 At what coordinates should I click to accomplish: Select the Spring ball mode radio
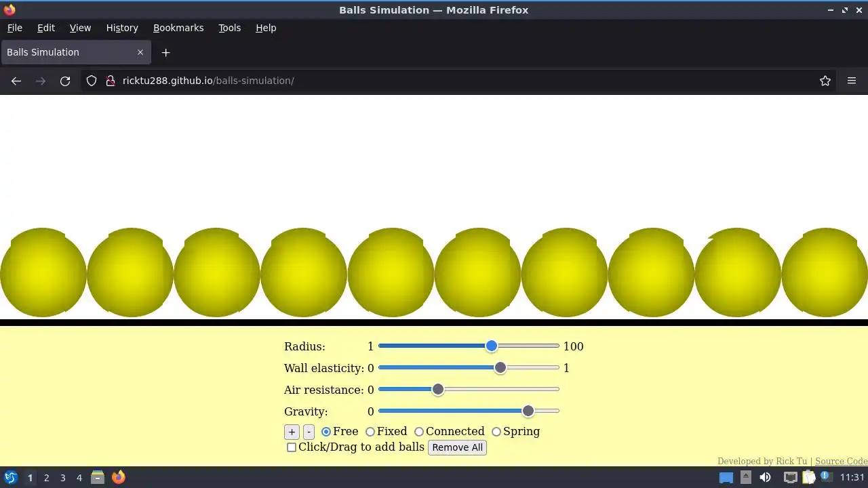(496, 432)
